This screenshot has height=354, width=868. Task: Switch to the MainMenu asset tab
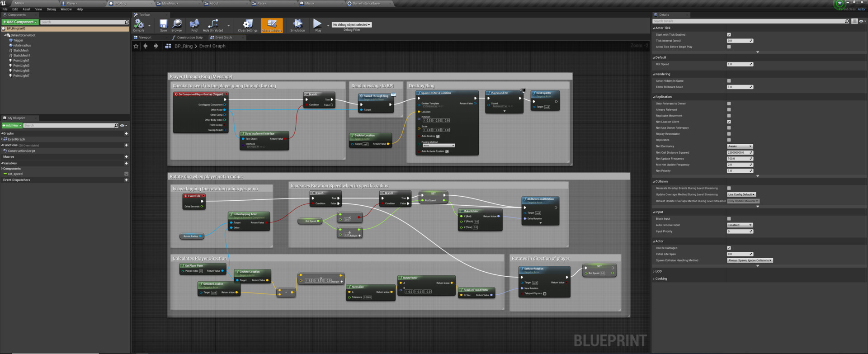click(170, 3)
